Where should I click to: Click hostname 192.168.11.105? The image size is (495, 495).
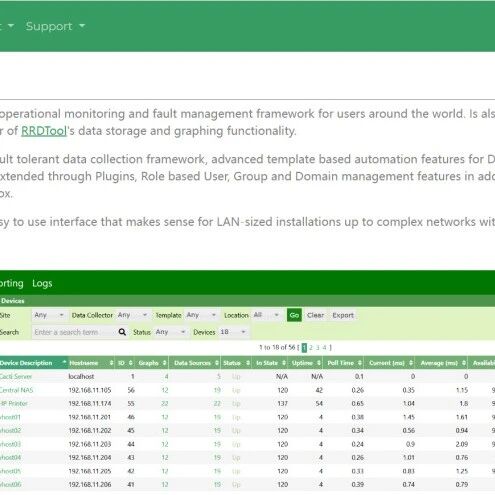(90, 390)
